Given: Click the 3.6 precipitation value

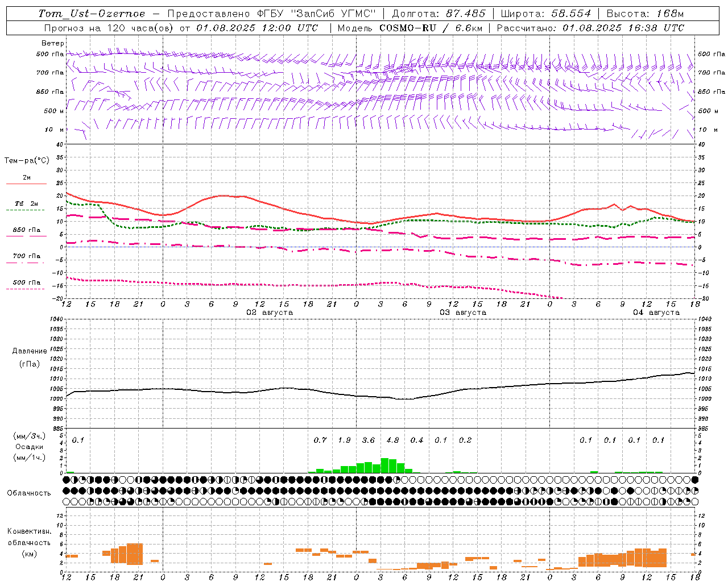Looking at the screenshot, I should [x=369, y=440].
